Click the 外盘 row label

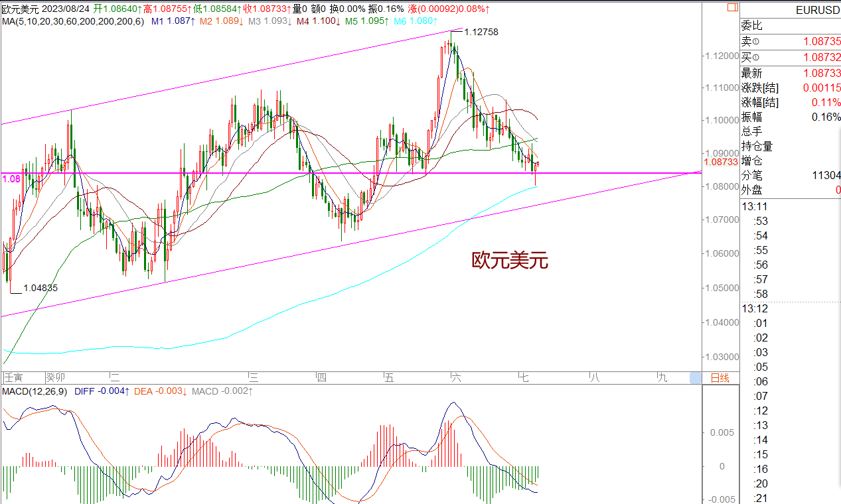tap(752, 190)
